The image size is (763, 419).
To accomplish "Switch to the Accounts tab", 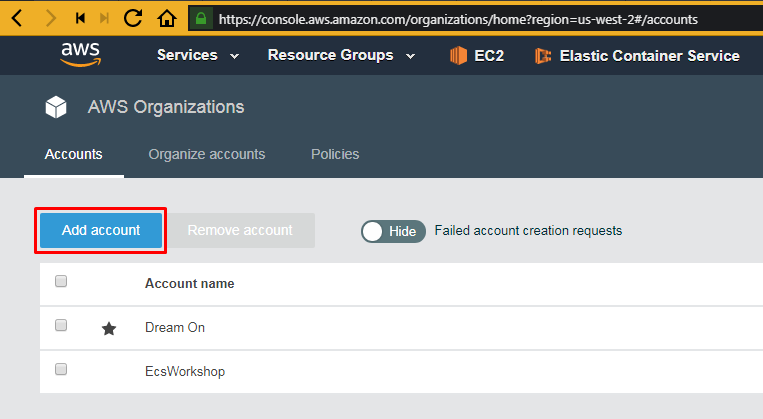I will 73,154.
